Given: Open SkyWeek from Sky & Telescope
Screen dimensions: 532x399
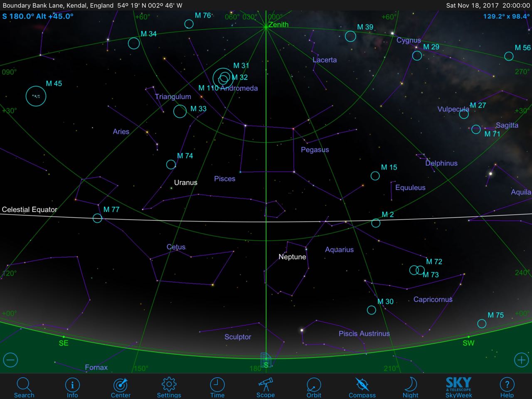Looking at the screenshot, I should tap(458, 387).
